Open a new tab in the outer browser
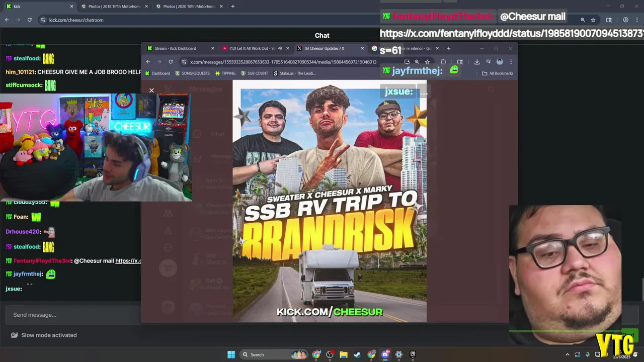The image size is (644, 362). pyautogui.click(x=232, y=7)
